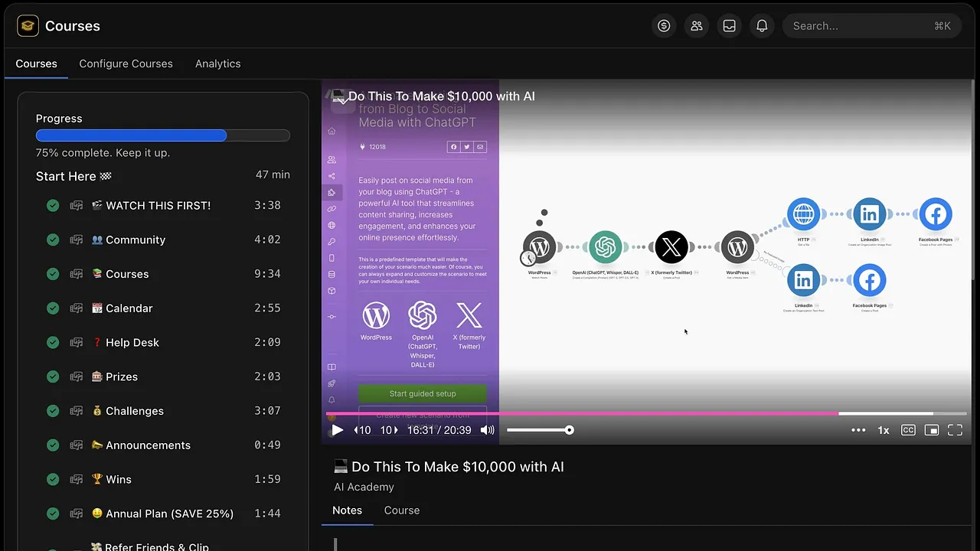Mute the video speaker icon
The width and height of the screenshot is (980, 551).
coord(487,430)
